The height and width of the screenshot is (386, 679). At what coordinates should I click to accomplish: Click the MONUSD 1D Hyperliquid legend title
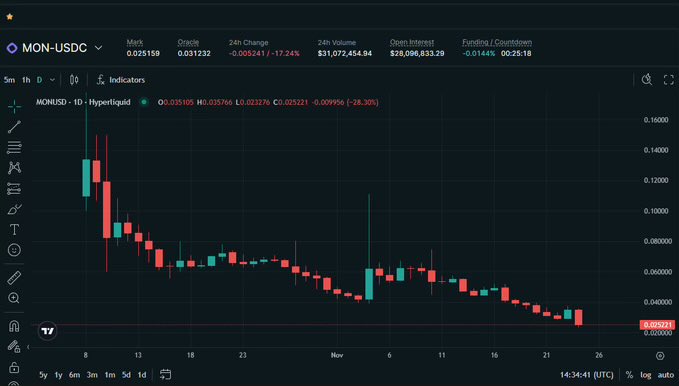tap(83, 102)
